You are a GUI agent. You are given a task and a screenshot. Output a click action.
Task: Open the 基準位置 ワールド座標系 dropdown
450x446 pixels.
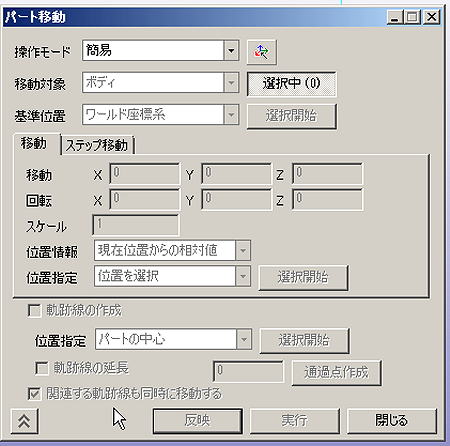(231, 115)
